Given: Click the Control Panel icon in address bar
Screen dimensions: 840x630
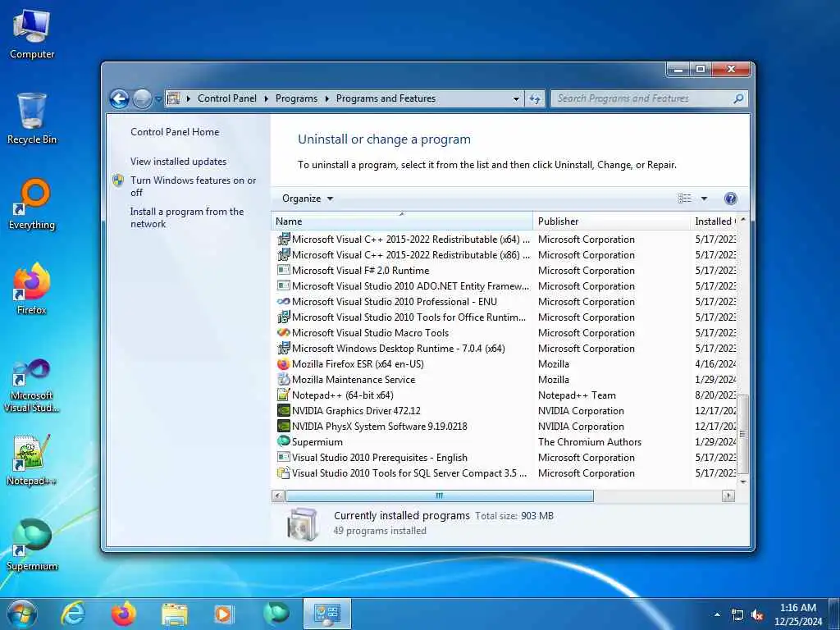Looking at the screenshot, I should pyautogui.click(x=173, y=98).
